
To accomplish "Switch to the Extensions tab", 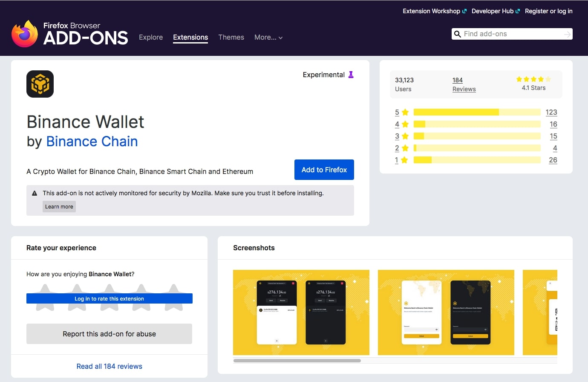I will (x=190, y=38).
